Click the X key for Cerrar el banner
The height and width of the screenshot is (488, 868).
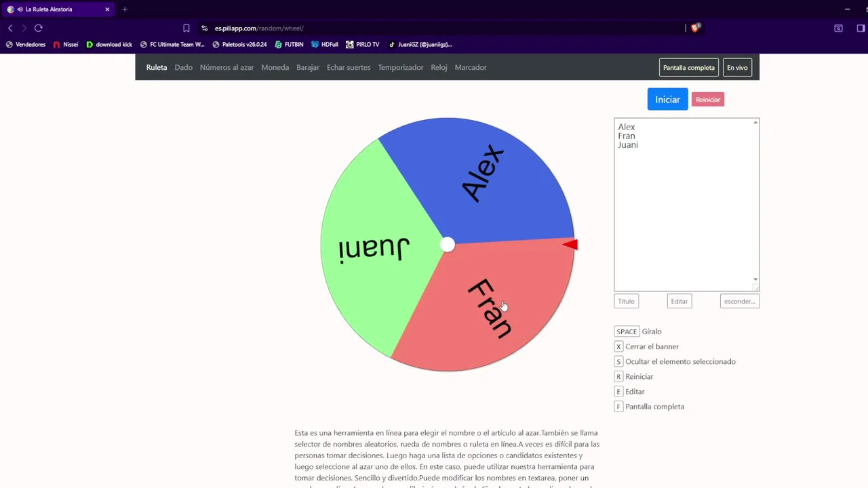click(618, 346)
